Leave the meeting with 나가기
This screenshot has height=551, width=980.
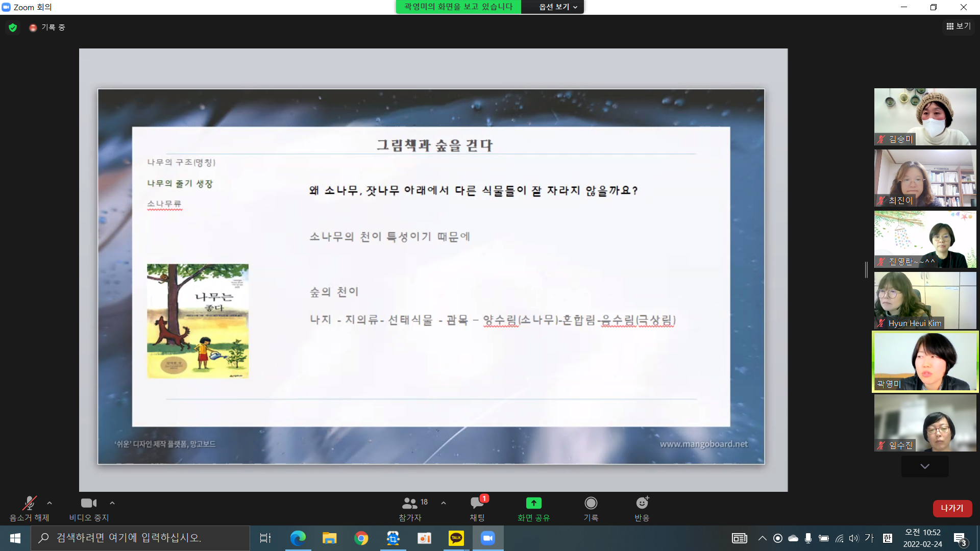tap(952, 508)
